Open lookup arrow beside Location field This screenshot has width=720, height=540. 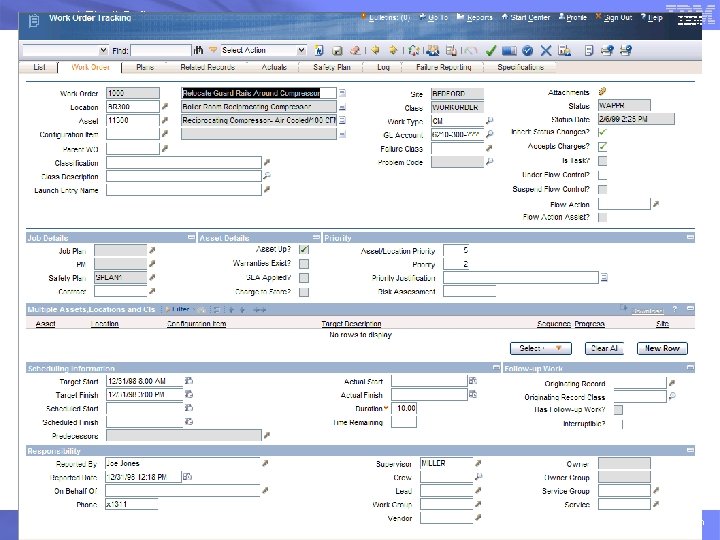[x=165, y=107]
